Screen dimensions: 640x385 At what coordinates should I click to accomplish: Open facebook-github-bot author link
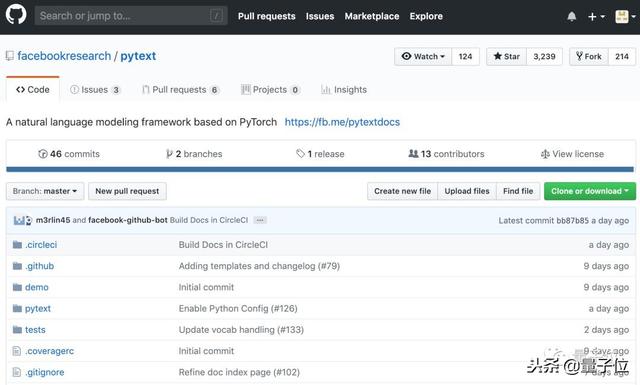click(128, 220)
